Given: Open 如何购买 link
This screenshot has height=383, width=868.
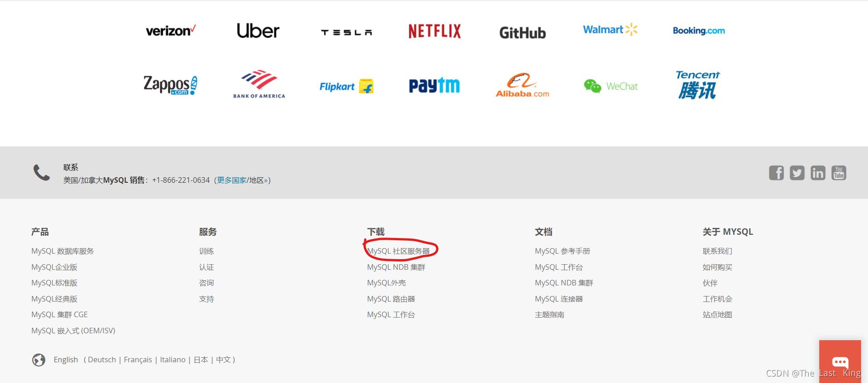Looking at the screenshot, I should (x=718, y=267).
